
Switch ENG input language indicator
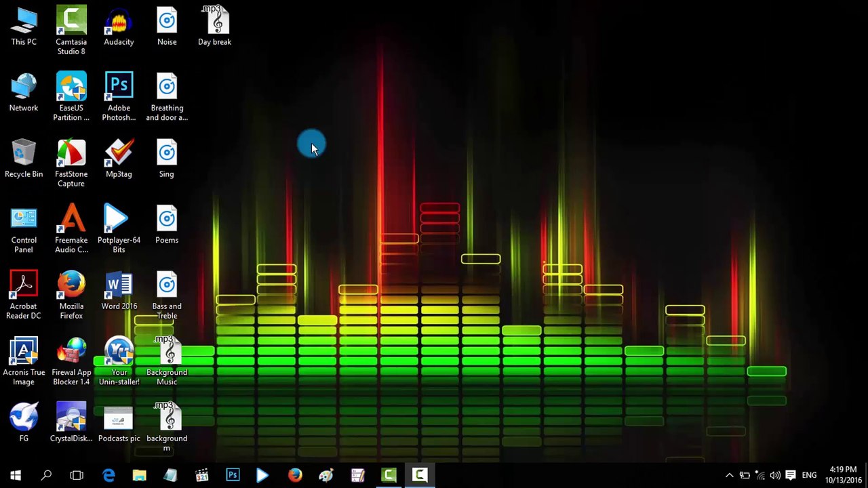809,475
